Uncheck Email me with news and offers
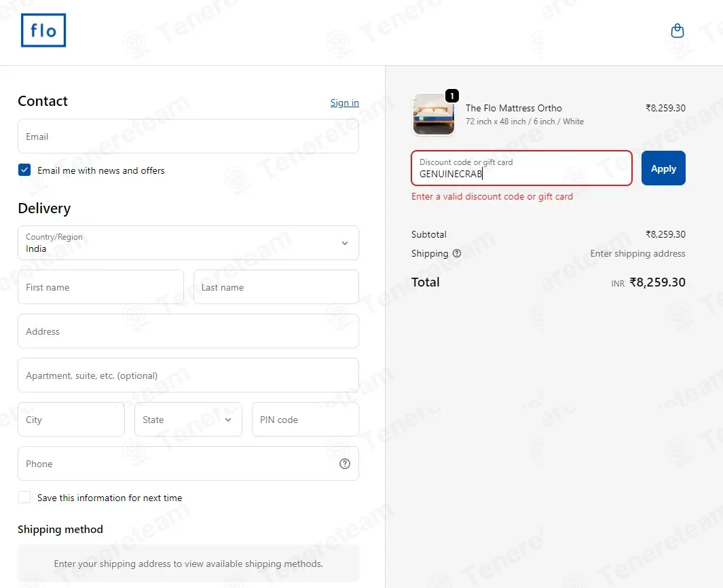The height and width of the screenshot is (588, 723). click(x=24, y=170)
